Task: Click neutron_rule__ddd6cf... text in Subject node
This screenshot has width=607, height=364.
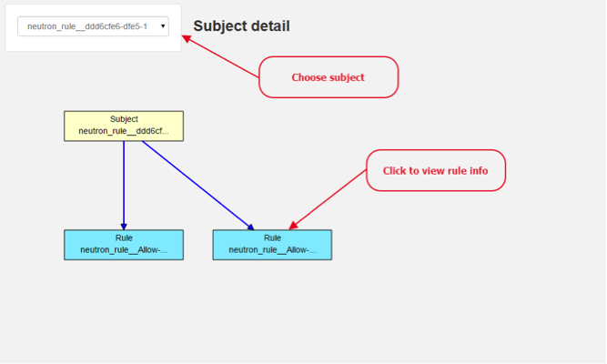Action: (124, 131)
